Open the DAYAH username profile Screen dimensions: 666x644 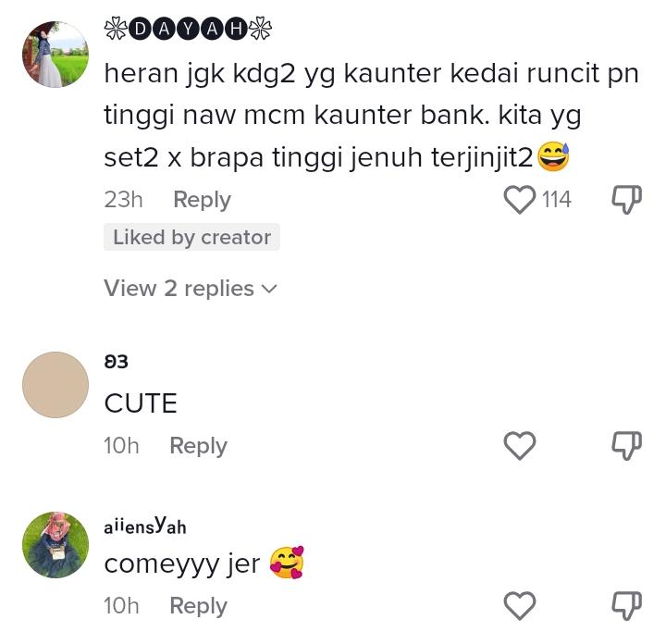pyautogui.click(x=188, y=29)
